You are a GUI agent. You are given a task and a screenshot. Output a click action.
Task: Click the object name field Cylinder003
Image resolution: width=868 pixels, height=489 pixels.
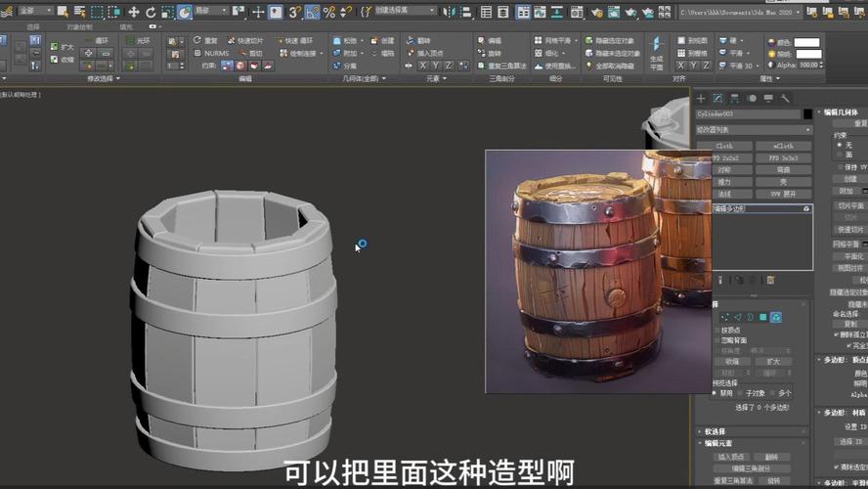pos(748,113)
